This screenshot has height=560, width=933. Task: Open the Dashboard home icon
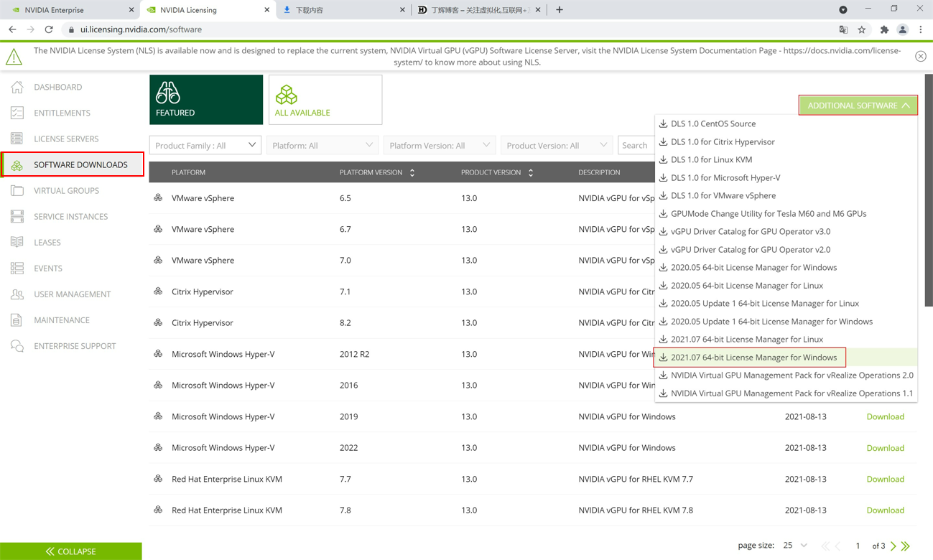point(17,87)
